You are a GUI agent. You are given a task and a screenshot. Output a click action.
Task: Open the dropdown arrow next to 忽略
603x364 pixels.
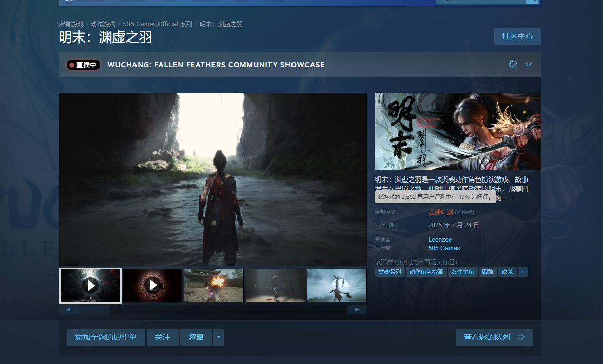pyautogui.click(x=219, y=337)
